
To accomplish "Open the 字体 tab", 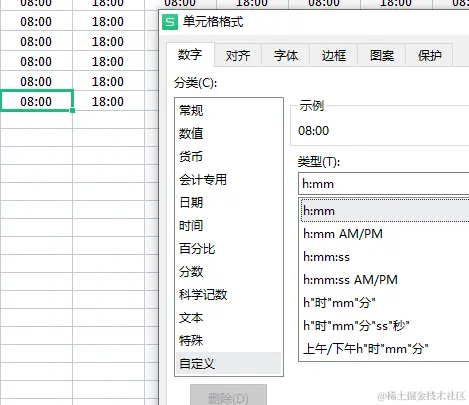I will pos(286,55).
